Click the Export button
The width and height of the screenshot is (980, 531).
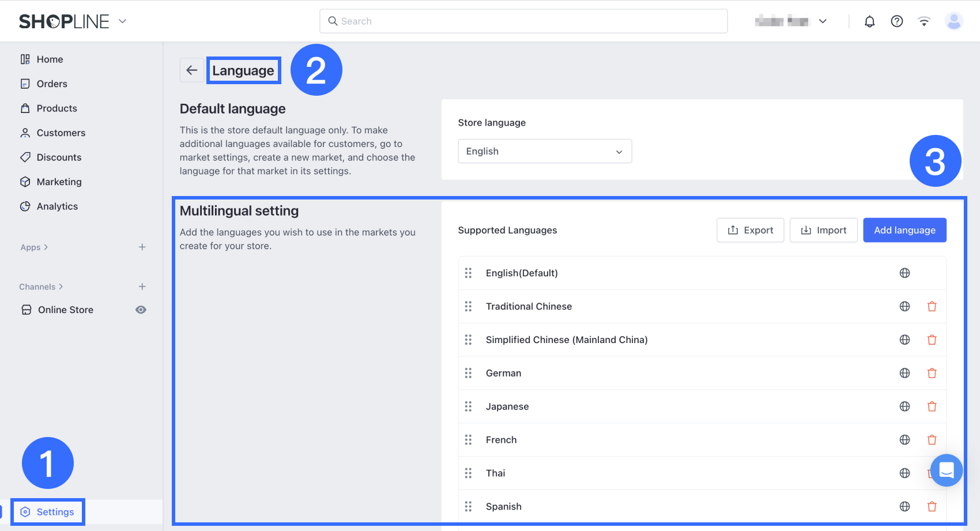750,230
